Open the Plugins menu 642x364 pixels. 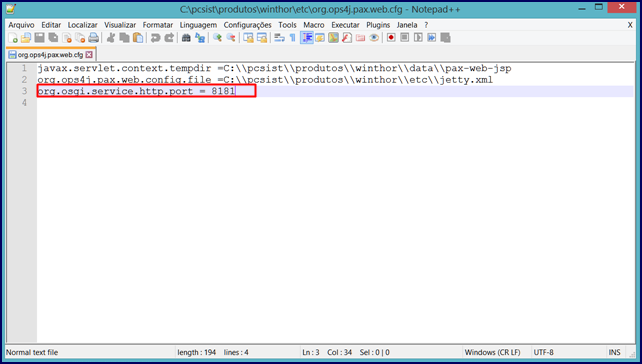378,25
